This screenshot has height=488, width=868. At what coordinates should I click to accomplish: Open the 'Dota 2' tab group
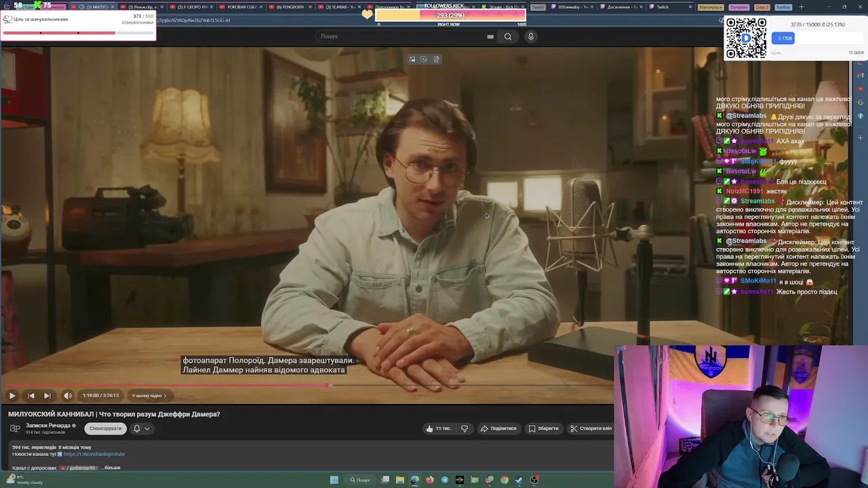coord(762,7)
